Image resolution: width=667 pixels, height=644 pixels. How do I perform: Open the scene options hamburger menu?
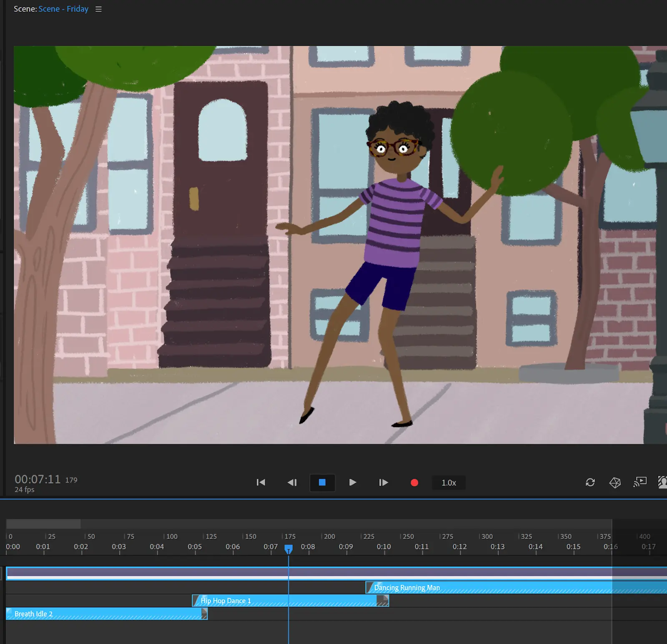pos(98,9)
